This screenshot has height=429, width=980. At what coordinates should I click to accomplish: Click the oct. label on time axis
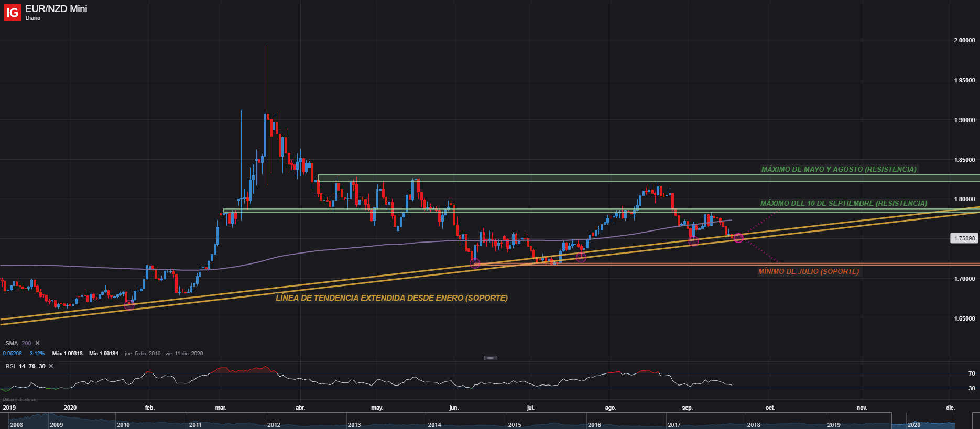click(770, 408)
